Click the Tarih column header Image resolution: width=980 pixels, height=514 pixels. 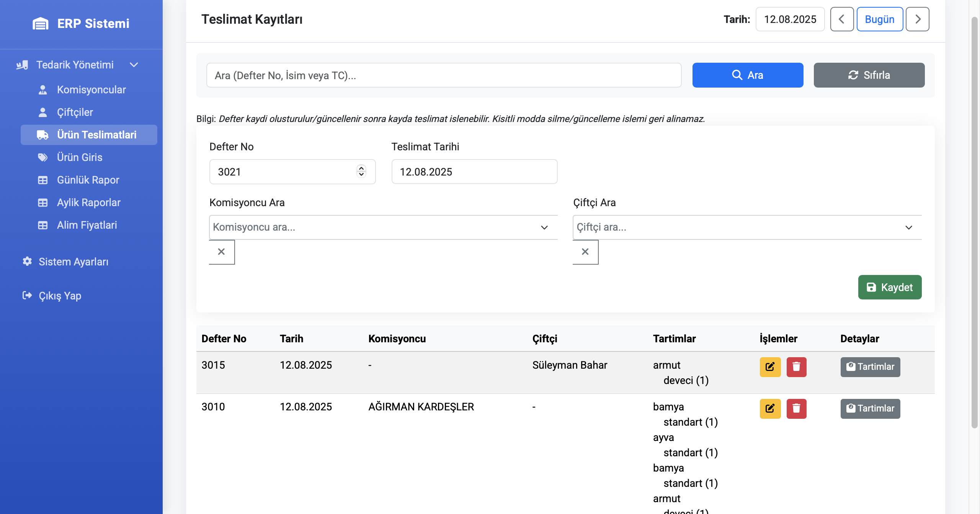(x=291, y=338)
